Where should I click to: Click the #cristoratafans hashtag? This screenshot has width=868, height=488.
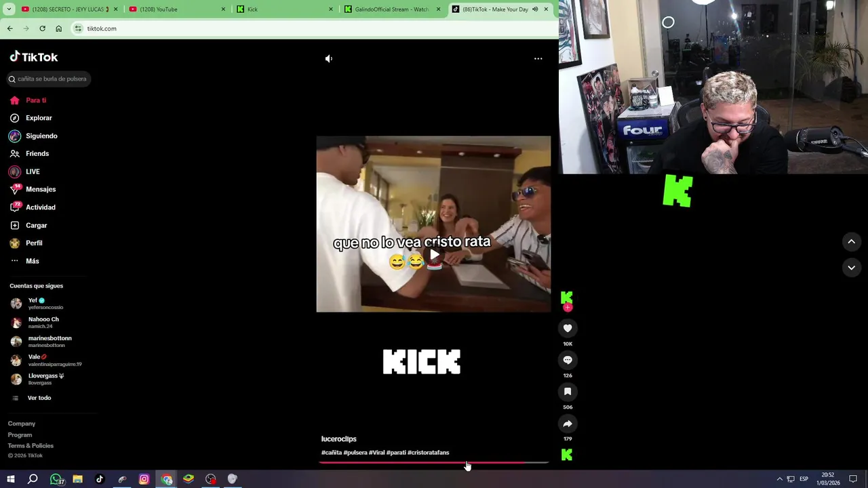click(x=428, y=453)
